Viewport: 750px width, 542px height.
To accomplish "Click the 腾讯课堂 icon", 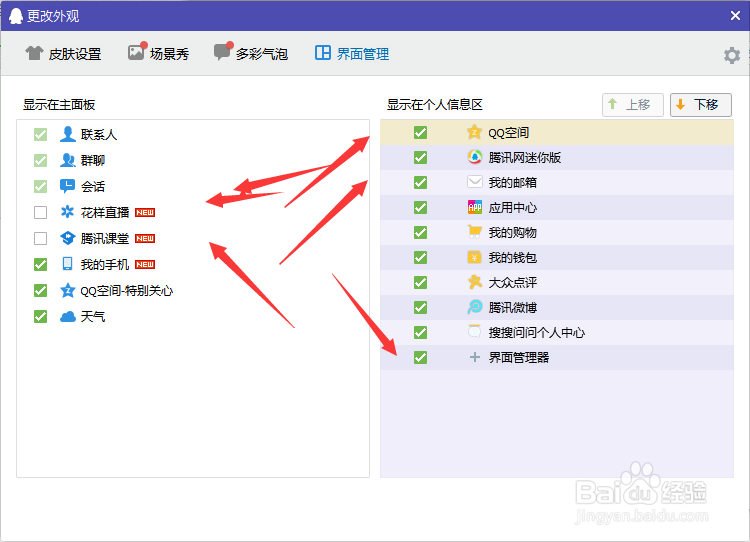I will coord(67,238).
